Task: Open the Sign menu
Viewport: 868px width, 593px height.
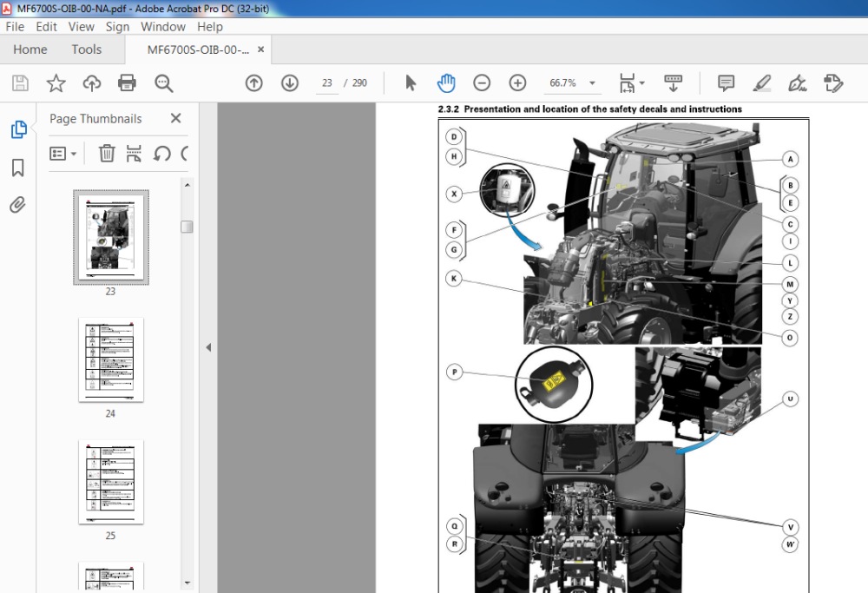Action: click(x=117, y=27)
